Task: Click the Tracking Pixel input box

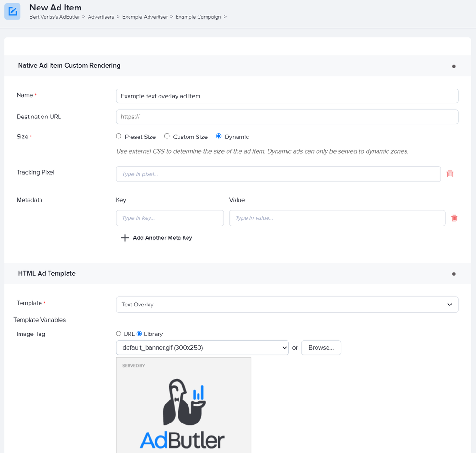Action: (278, 174)
